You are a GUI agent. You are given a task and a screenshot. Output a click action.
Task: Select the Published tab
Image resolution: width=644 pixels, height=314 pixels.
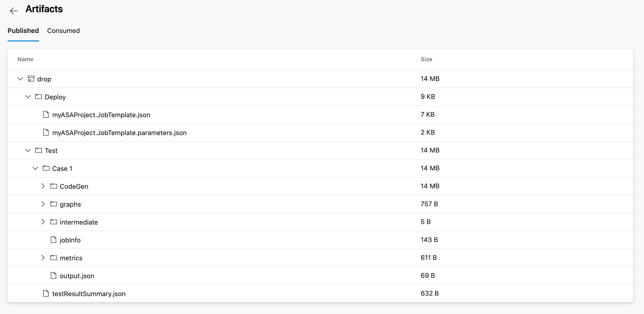tap(23, 31)
